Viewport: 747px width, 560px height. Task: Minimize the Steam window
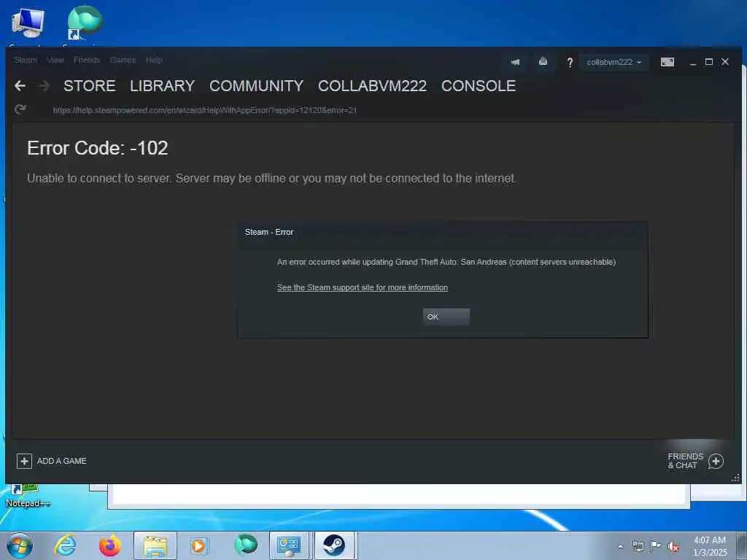pos(693,63)
